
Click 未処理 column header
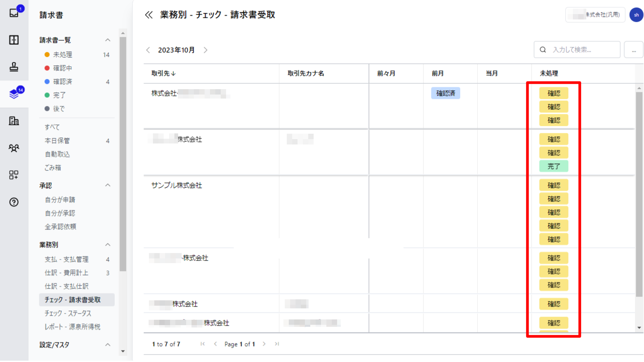[549, 73]
